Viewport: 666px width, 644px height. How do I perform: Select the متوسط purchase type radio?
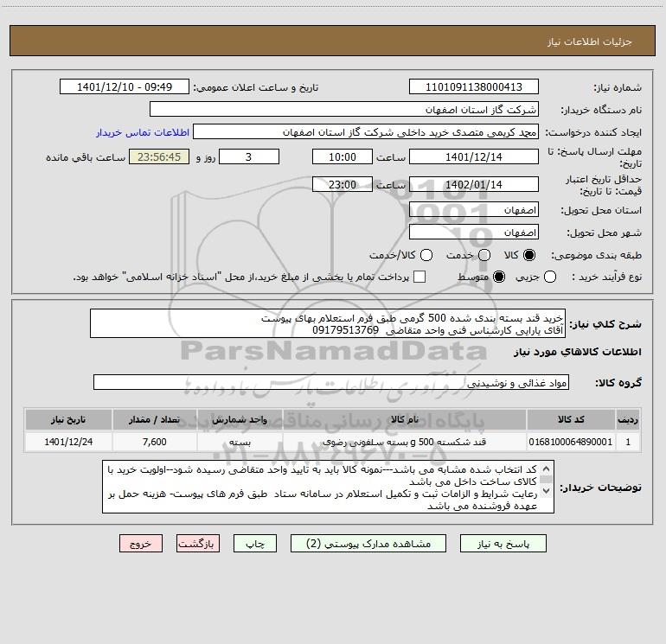(x=499, y=277)
